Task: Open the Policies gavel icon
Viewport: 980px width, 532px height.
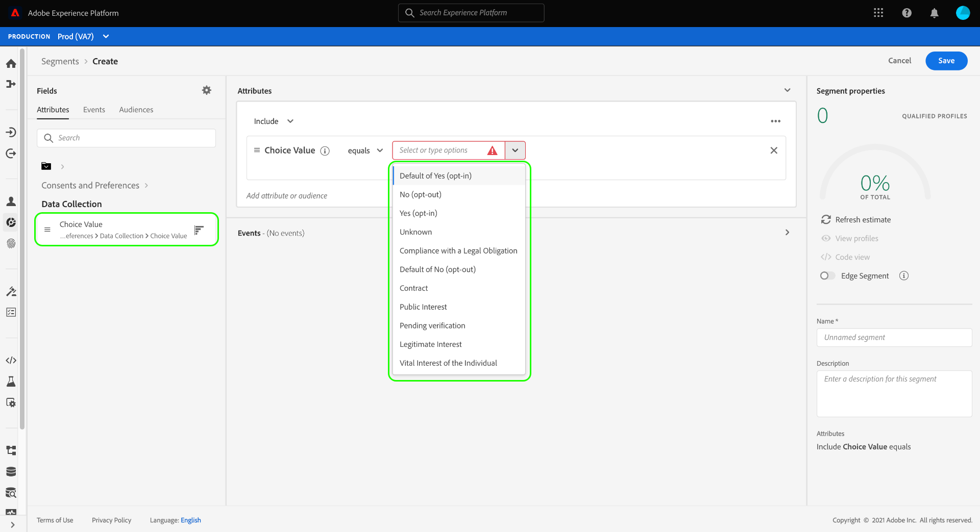Action: pos(11,291)
